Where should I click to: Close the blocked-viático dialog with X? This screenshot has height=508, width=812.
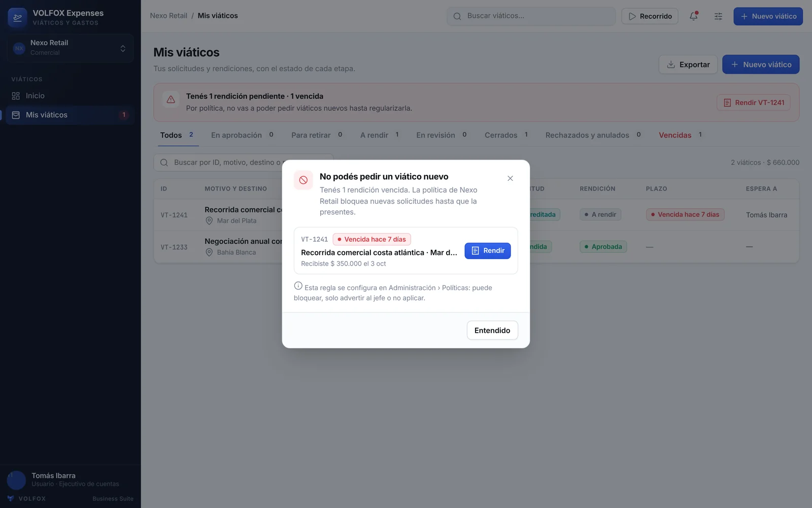[x=510, y=178]
